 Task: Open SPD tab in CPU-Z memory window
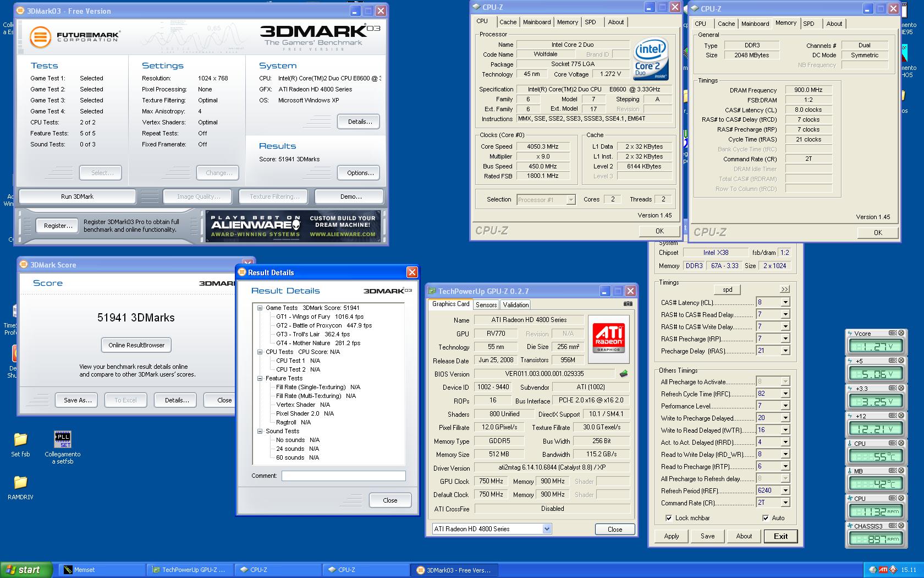[x=809, y=24]
